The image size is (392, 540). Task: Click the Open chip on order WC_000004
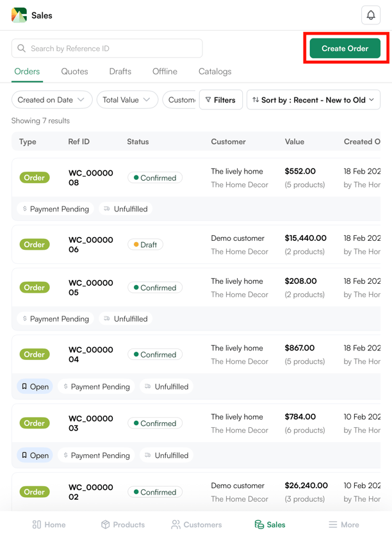(x=34, y=386)
